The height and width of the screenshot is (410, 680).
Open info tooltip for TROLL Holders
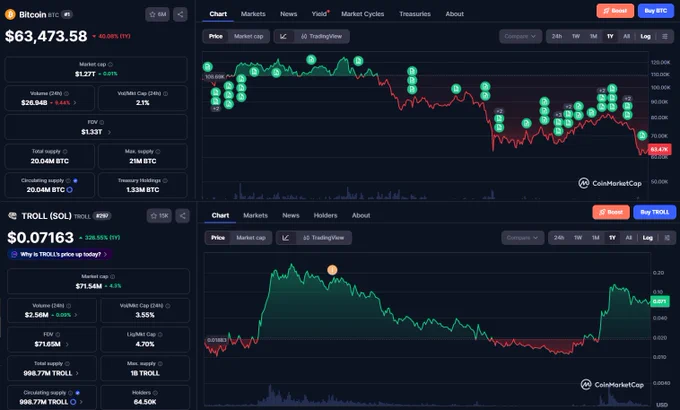coord(155,393)
